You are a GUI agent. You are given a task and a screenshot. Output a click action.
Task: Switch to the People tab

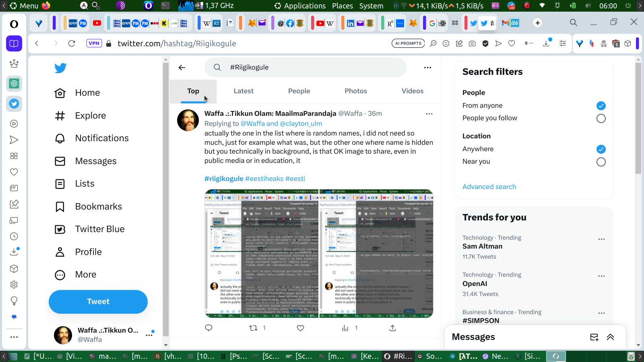click(x=299, y=91)
